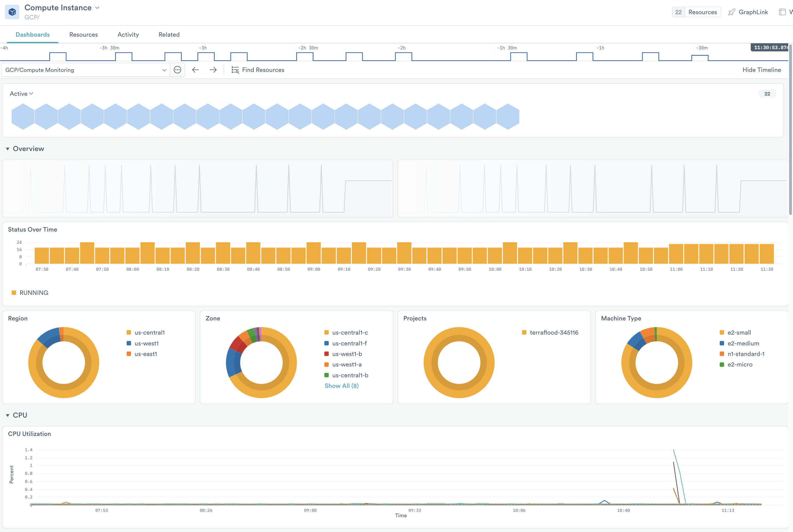Screen dimensions: 793x532
Task: Switch to the Resources tab
Action: (x=84, y=35)
